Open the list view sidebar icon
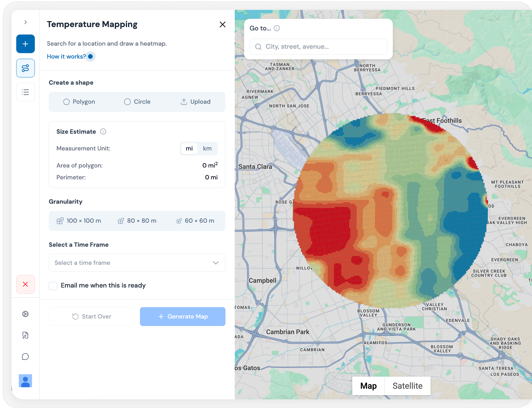The height and width of the screenshot is (412, 532). click(x=26, y=92)
